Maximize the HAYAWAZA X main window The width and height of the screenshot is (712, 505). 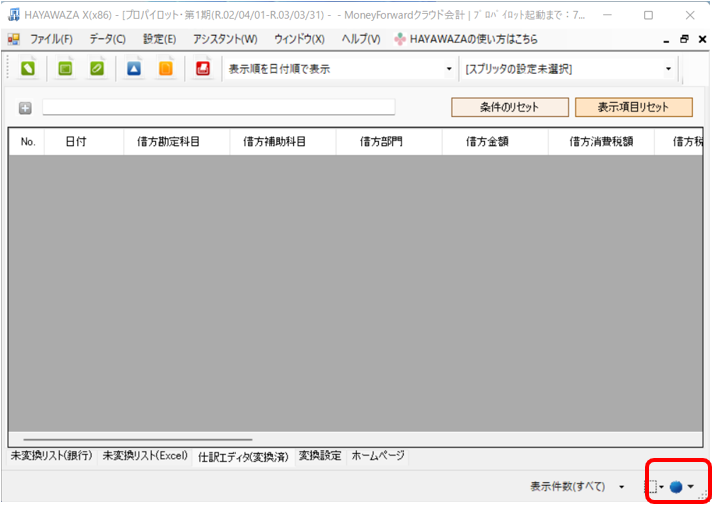648,15
